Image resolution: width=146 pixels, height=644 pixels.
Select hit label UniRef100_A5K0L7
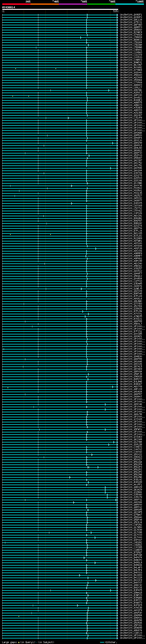[x=131, y=324]
